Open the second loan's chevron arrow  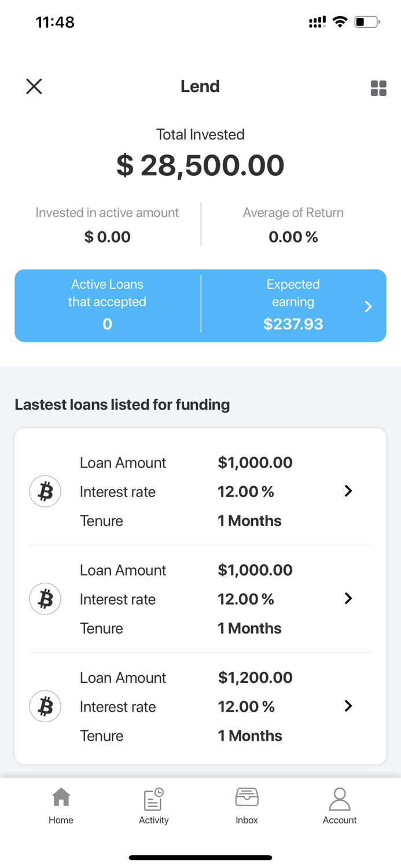pyautogui.click(x=348, y=598)
